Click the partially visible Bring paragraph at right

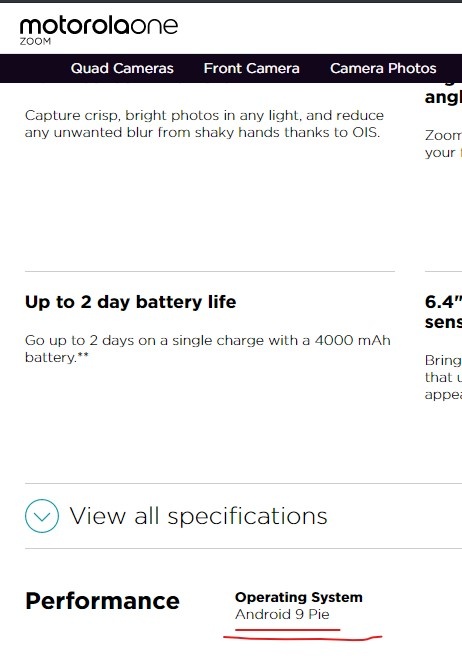tap(443, 377)
